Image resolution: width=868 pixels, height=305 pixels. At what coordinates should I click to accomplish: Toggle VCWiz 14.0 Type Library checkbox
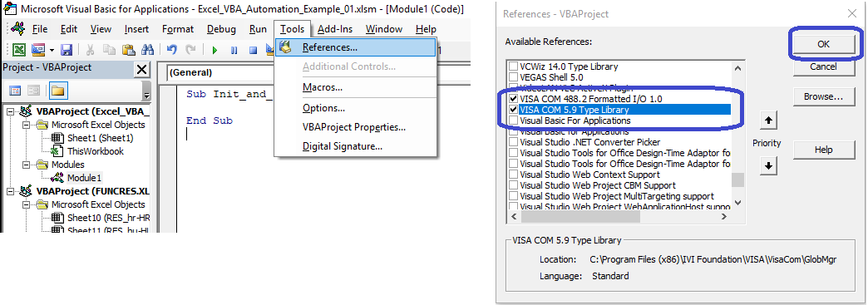[x=513, y=66]
